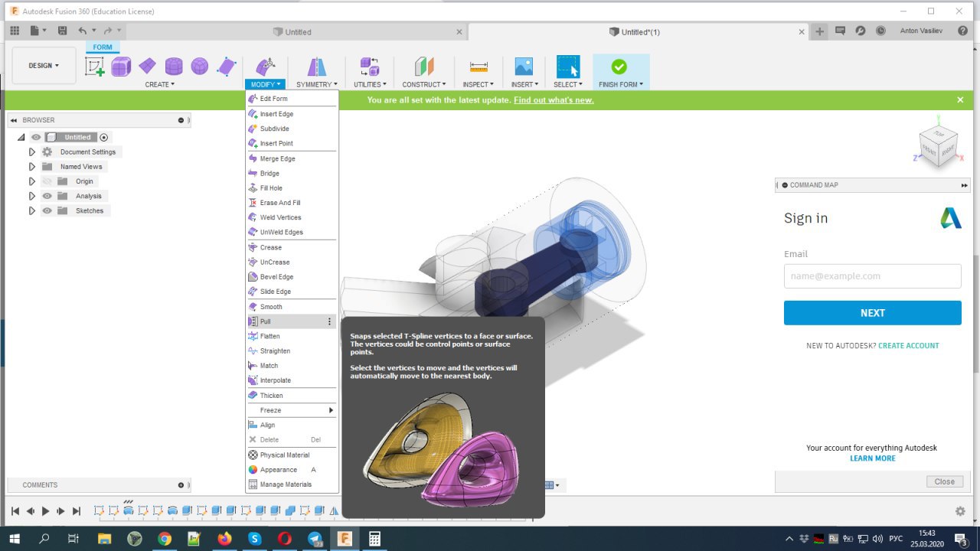Select Thicken in the Modify menu
This screenshot has width=980, height=551.
292,396
